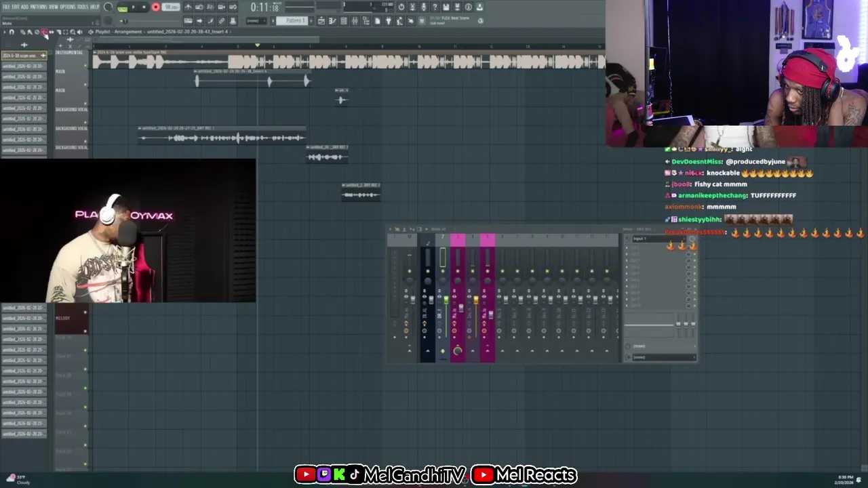
Task: Toggle the metronome icon
Action: 189,7
